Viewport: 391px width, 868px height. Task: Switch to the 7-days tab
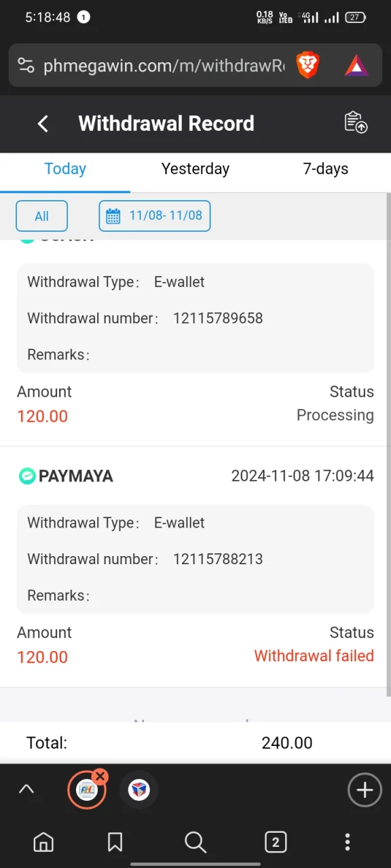pyautogui.click(x=326, y=169)
